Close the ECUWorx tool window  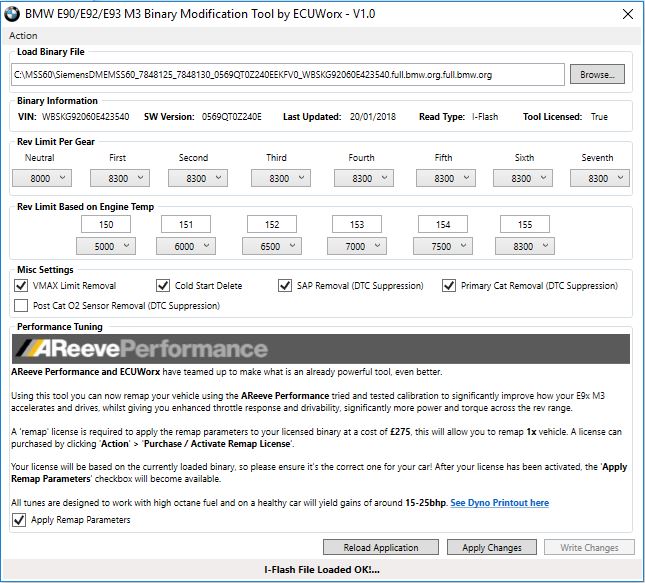point(628,14)
